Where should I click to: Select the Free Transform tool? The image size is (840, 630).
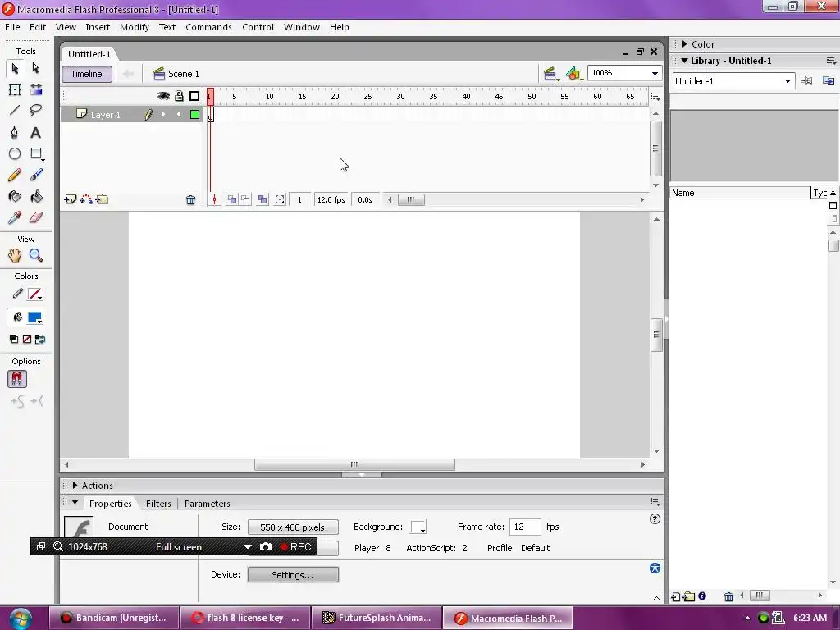(15, 89)
